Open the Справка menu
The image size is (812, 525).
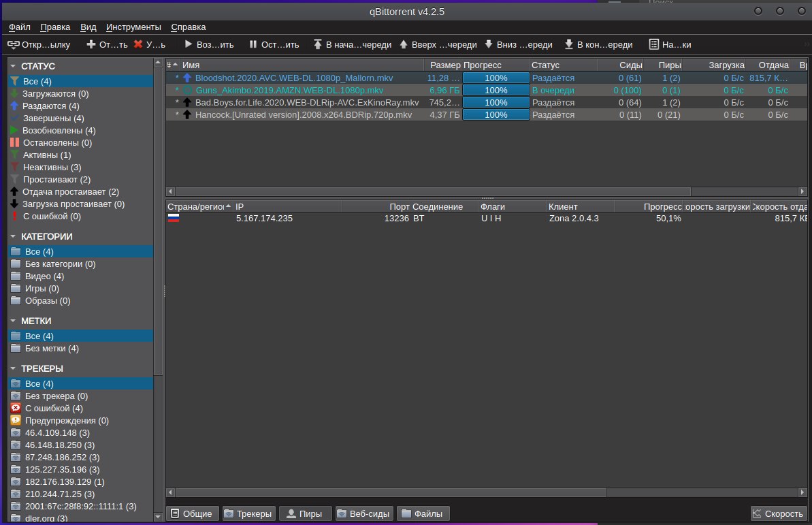tap(189, 27)
